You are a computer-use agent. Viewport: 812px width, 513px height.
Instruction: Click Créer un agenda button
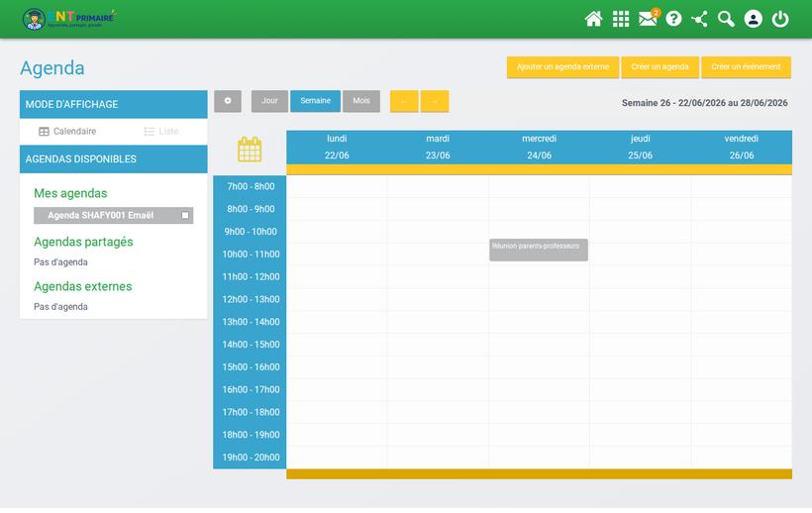click(660, 67)
